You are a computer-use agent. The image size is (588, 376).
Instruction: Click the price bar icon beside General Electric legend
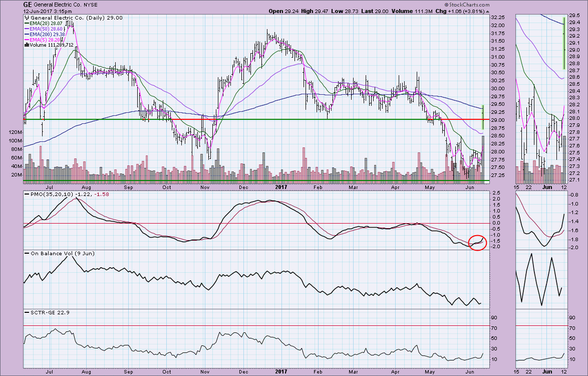click(x=27, y=18)
